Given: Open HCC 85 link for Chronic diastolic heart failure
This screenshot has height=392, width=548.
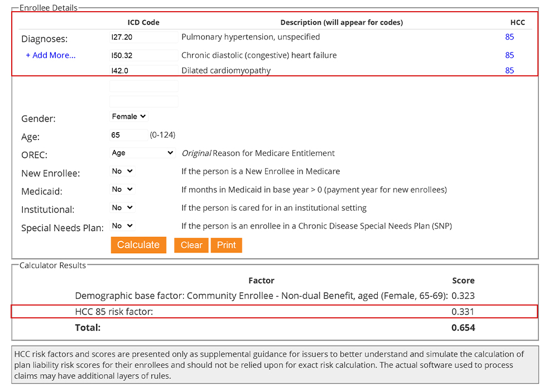Looking at the screenshot, I should [x=509, y=55].
